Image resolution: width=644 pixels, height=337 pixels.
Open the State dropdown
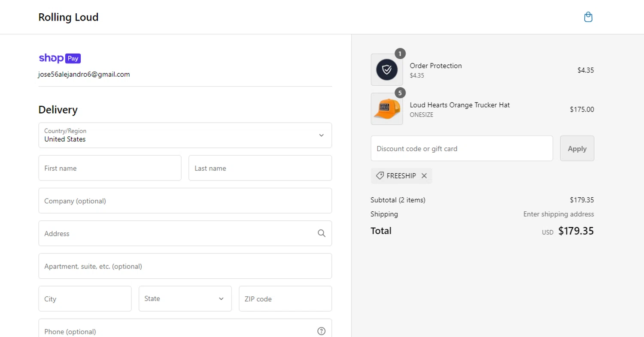(185, 298)
